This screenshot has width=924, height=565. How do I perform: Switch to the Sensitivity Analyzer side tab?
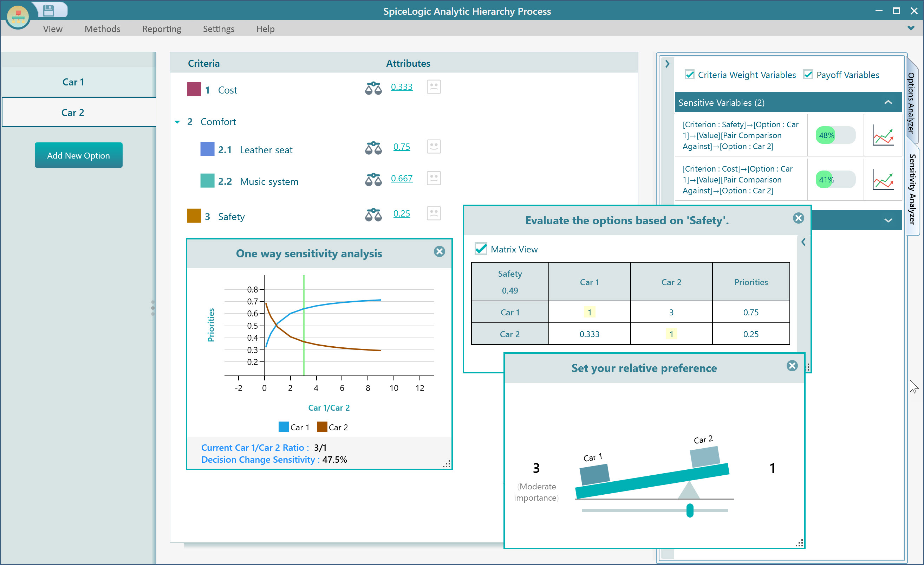pos(912,190)
